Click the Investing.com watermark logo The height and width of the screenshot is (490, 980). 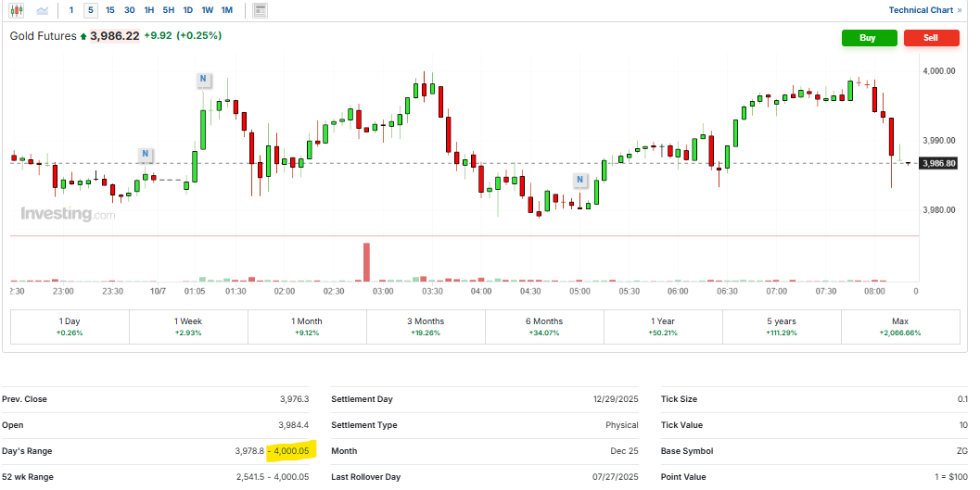[x=68, y=214]
